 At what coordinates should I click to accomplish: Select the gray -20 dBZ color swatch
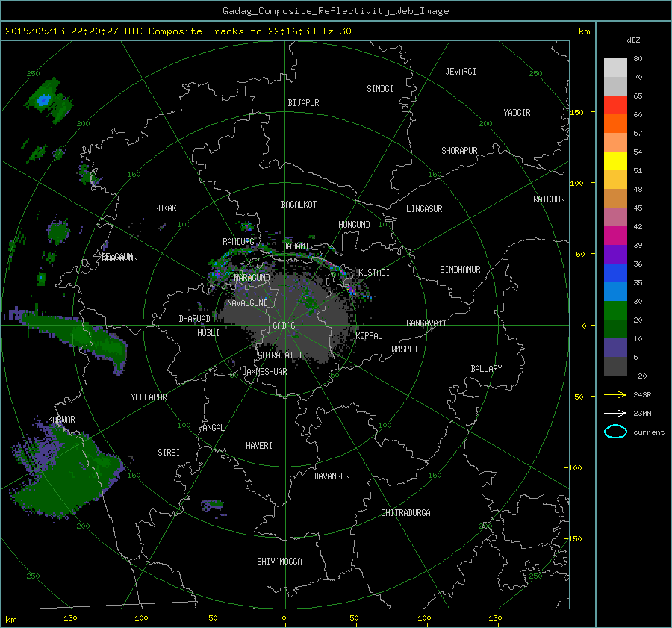click(615, 366)
